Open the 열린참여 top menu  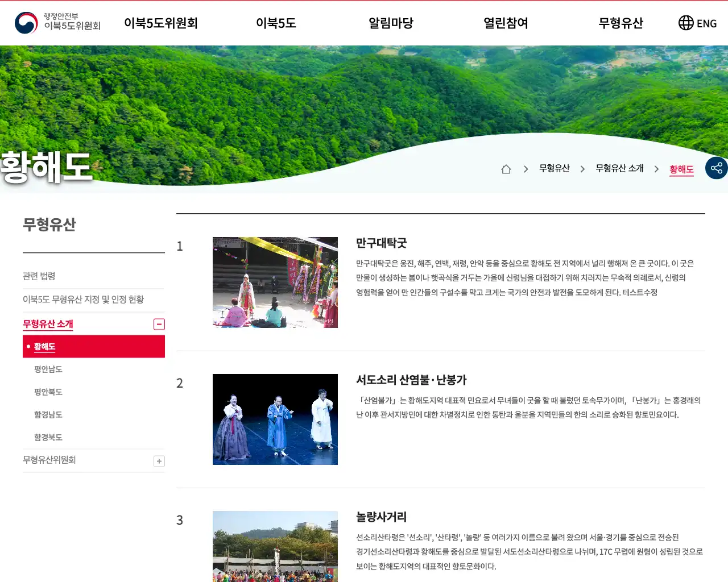506,23
